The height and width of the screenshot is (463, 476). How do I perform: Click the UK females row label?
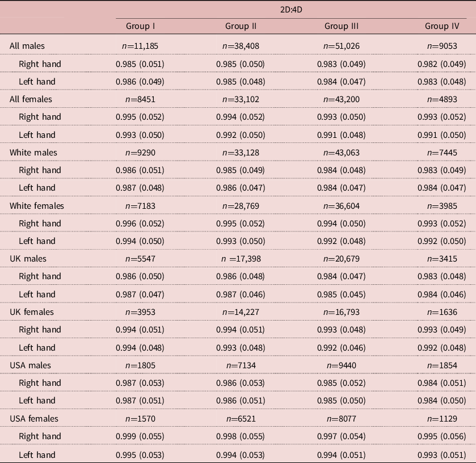tap(32, 312)
